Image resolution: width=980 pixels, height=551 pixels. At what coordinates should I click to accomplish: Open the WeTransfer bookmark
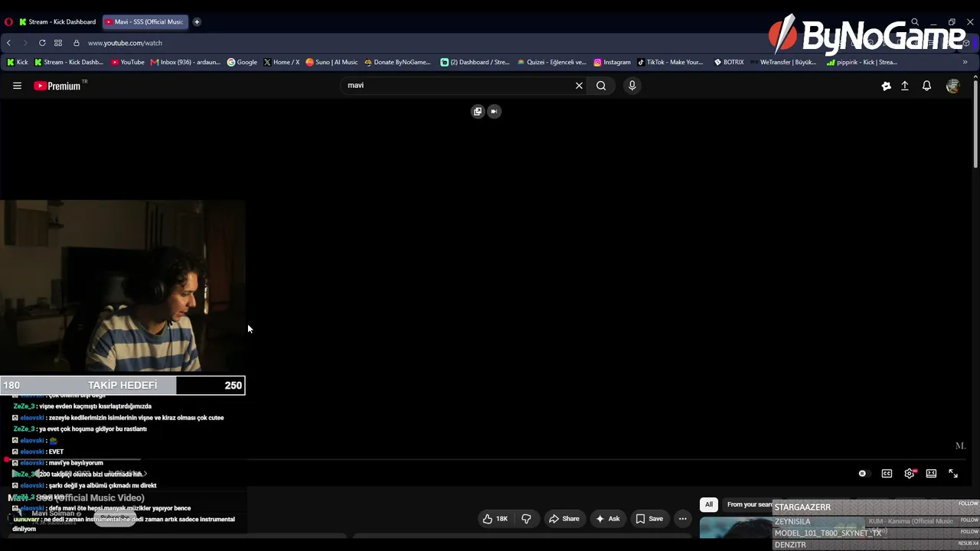pos(783,63)
